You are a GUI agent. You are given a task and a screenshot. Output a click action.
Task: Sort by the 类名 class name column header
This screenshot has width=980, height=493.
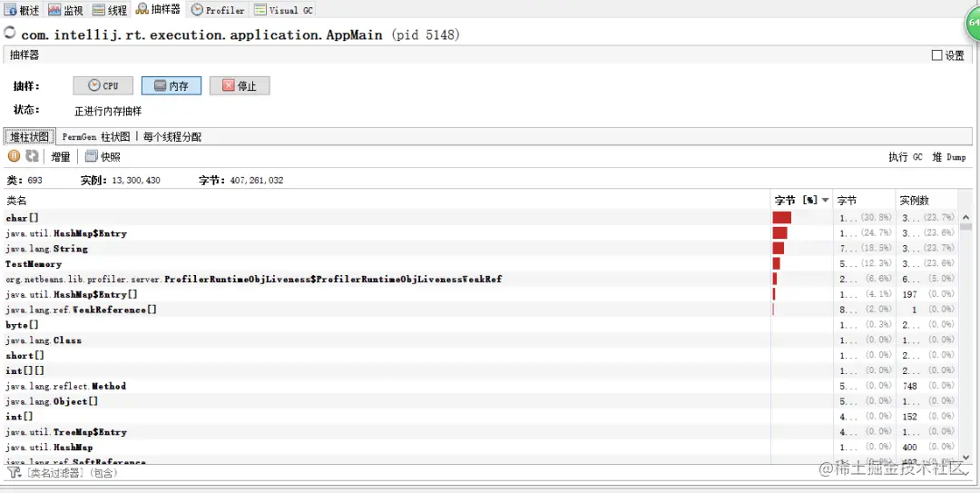387,201
